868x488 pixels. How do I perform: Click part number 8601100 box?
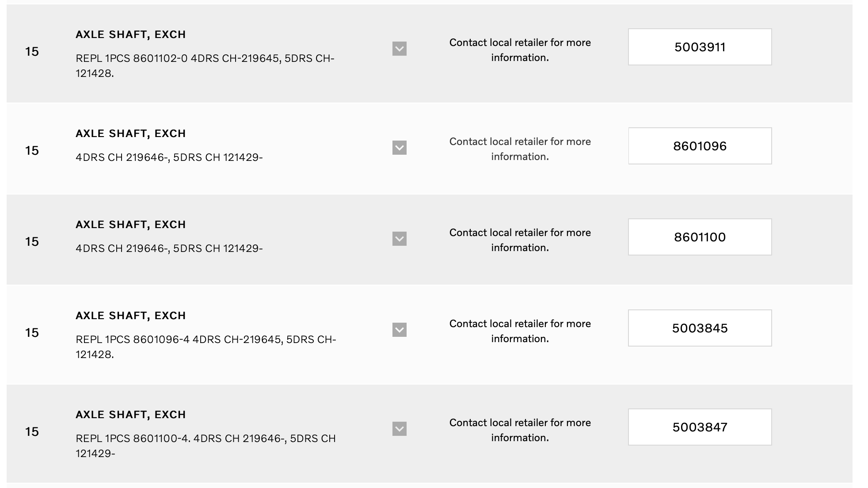coord(700,237)
